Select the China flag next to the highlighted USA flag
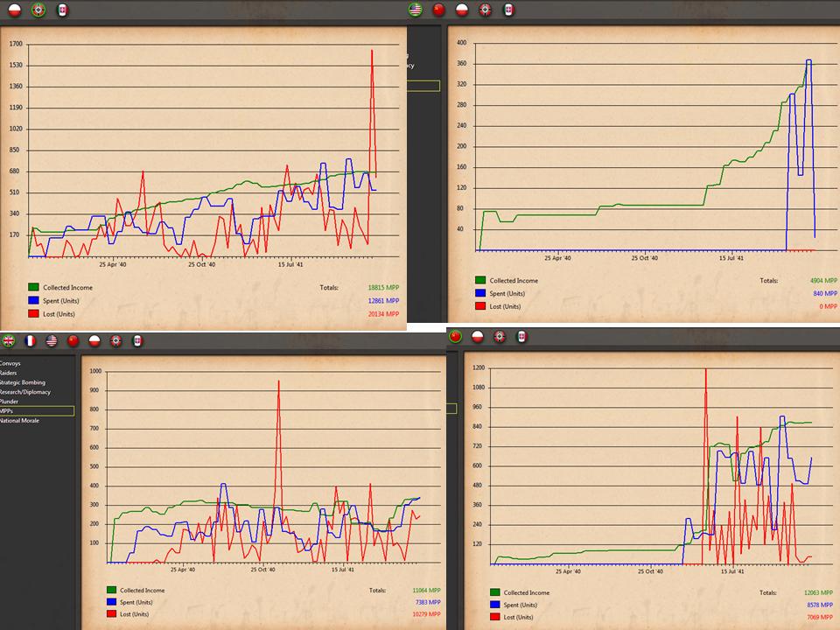The width and height of the screenshot is (840, 630). [x=438, y=10]
